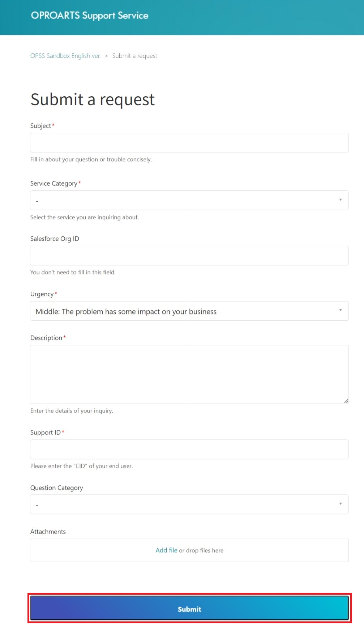Focus the Support ID input field
Screen dimensions: 364x637
pyautogui.click(x=189, y=449)
